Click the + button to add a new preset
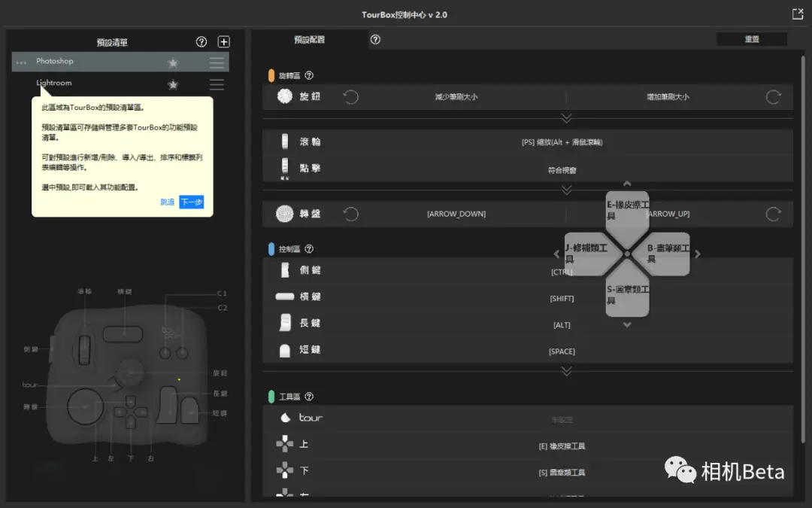 coord(223,41)
